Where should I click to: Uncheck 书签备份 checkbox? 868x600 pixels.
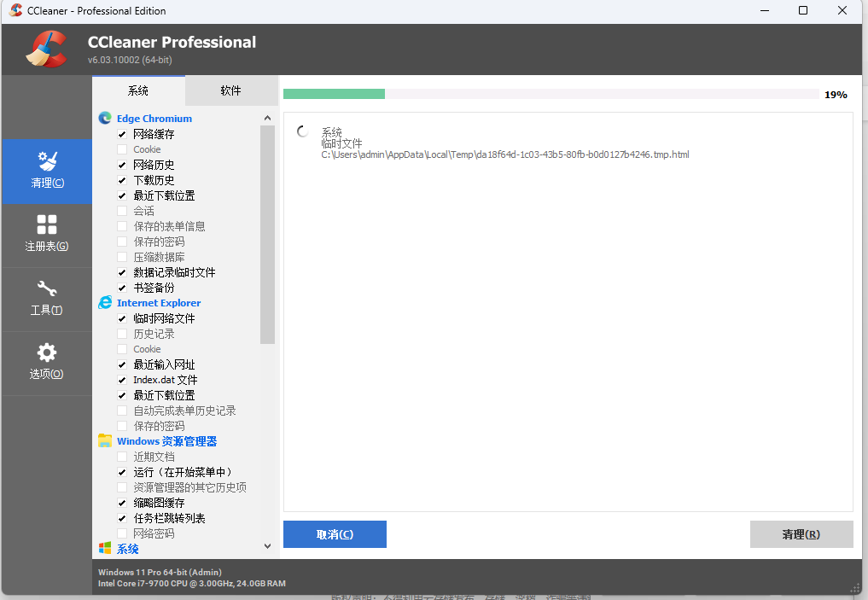click(122, 288)
